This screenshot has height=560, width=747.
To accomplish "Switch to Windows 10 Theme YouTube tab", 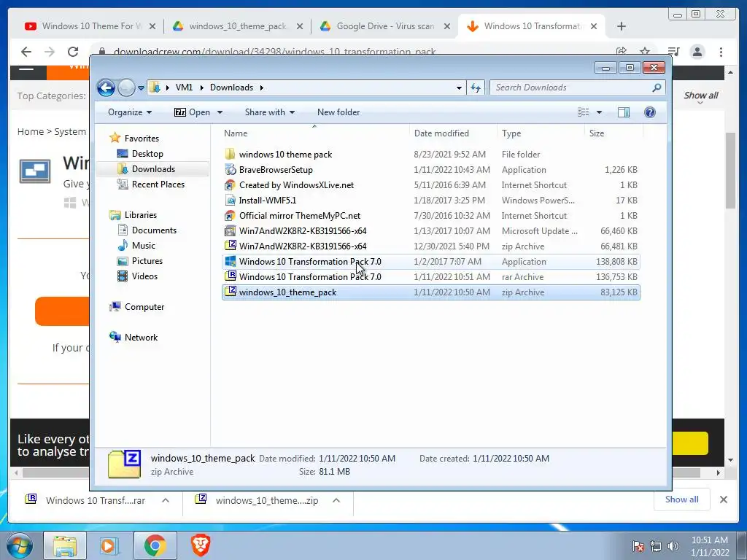I will pyautogui.click(x=90, y=26).
